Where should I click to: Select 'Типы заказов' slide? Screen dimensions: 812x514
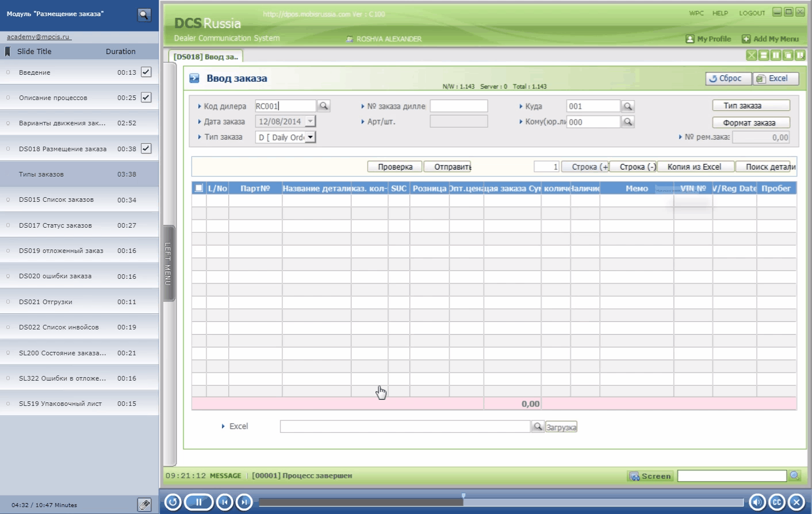[x=79, y=174]
